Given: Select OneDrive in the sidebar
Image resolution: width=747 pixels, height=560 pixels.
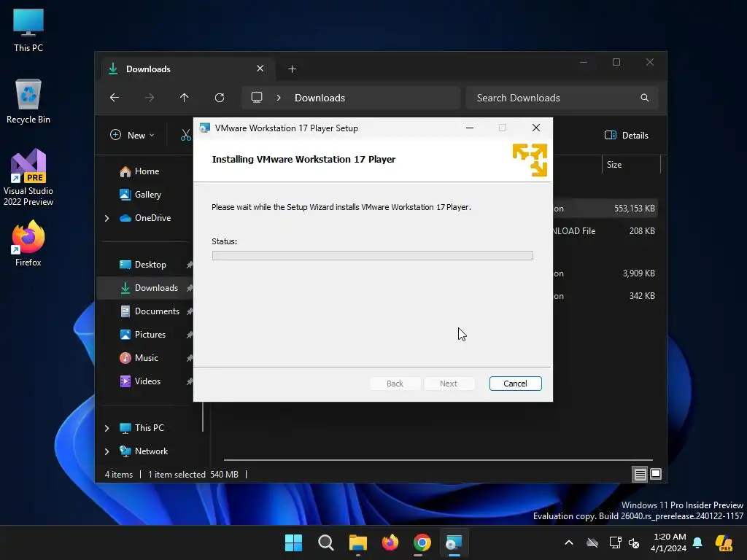Looking at the screenshot, I should coord(152,218).
